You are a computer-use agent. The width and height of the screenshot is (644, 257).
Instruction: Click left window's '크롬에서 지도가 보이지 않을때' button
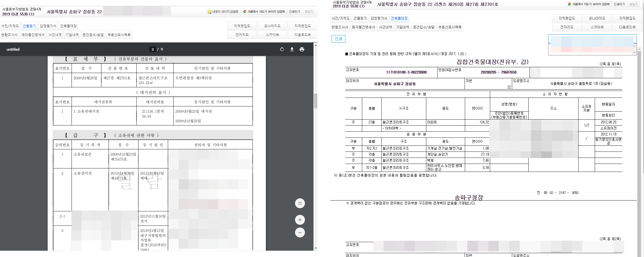pyautogui.click(x=264, y=12)
